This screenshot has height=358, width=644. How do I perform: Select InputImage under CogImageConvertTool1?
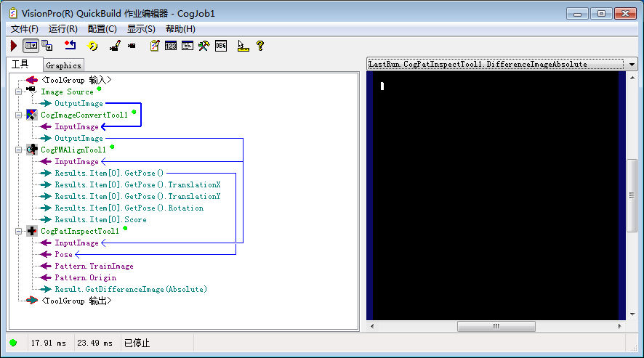pyautogui.click(x=76, y=127)
